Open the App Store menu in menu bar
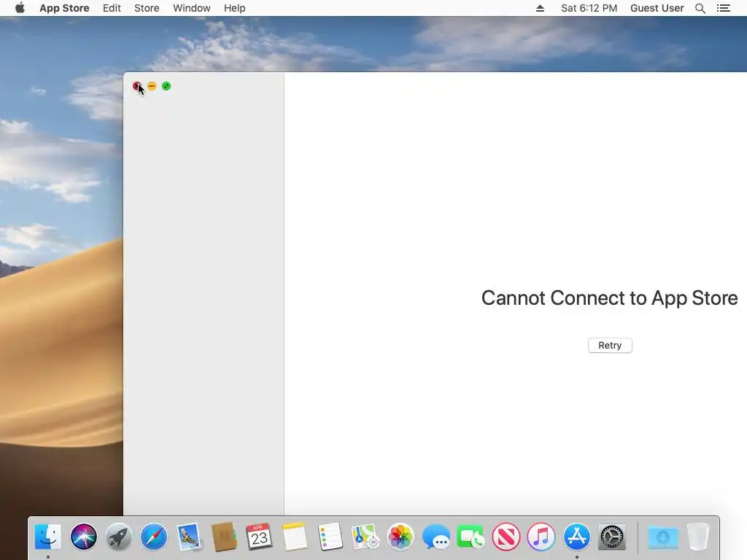Viewport: 747px width, 560px height. (x=64, y=8)
